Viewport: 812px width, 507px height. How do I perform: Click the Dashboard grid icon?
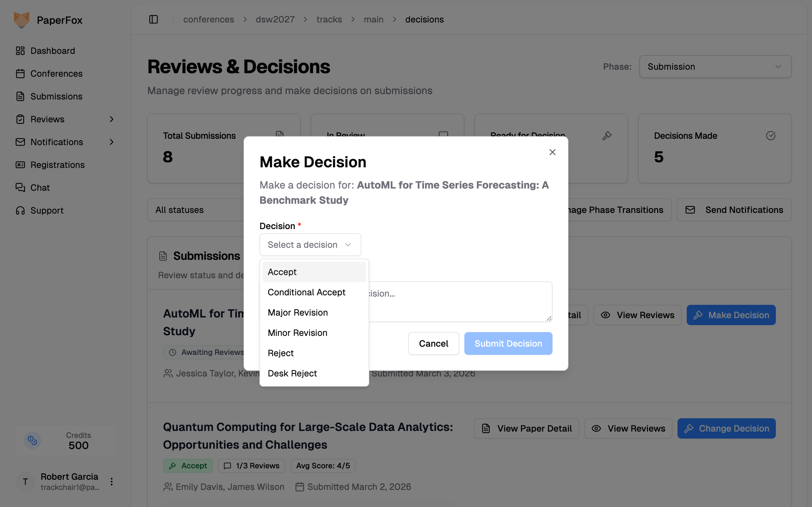pos(20,51)
